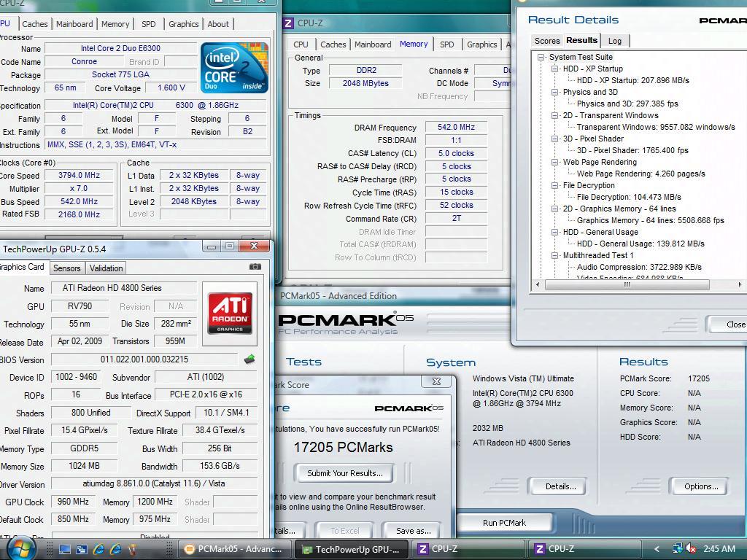Collapse HDD - General Usage node
Image resolution: width=747 pixels, height=560 pixels.
click(554, 232)
